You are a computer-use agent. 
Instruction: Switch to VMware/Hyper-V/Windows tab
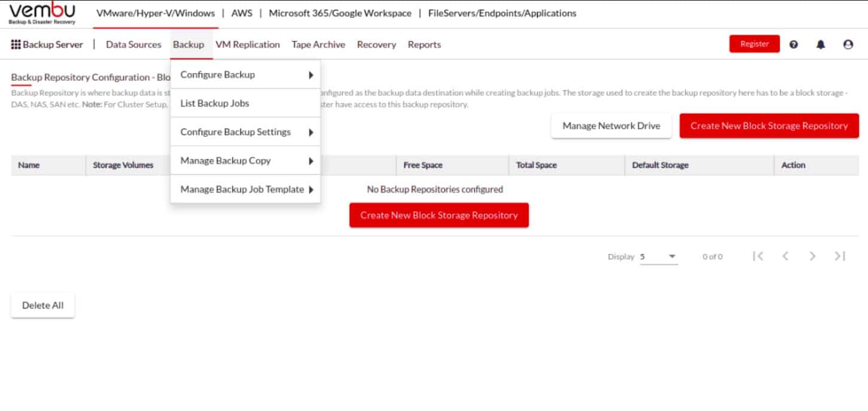click(156, 13)
